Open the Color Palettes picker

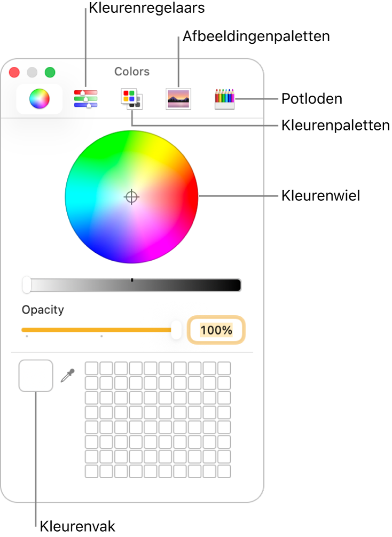click(131, 99)
